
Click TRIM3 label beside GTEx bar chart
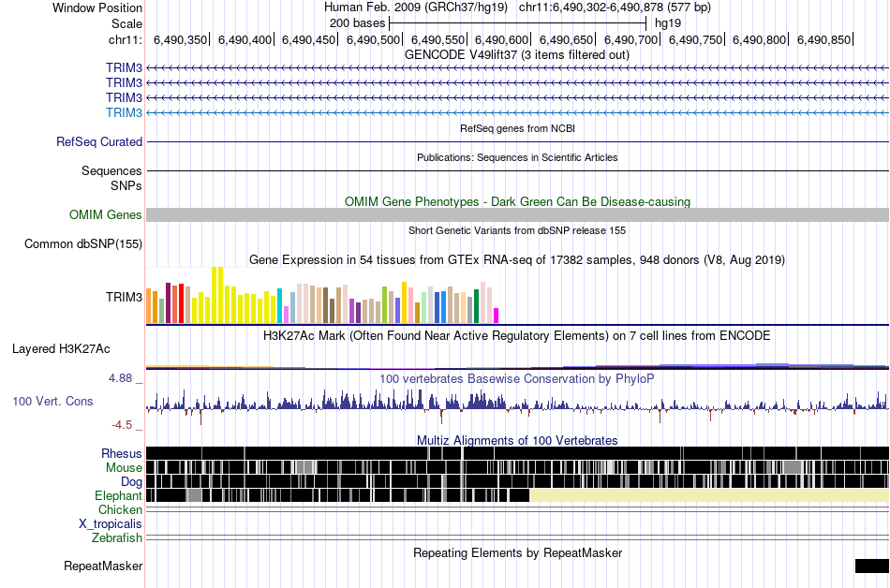[124, 297]
